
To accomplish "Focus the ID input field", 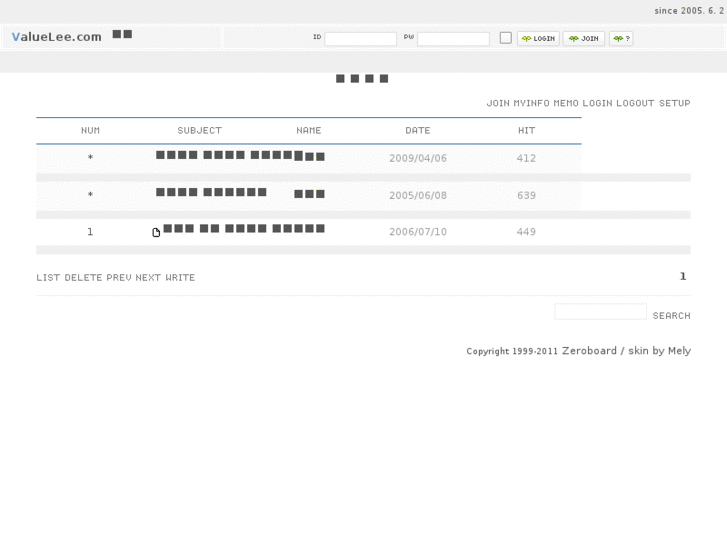I will (x=361, y=38).
